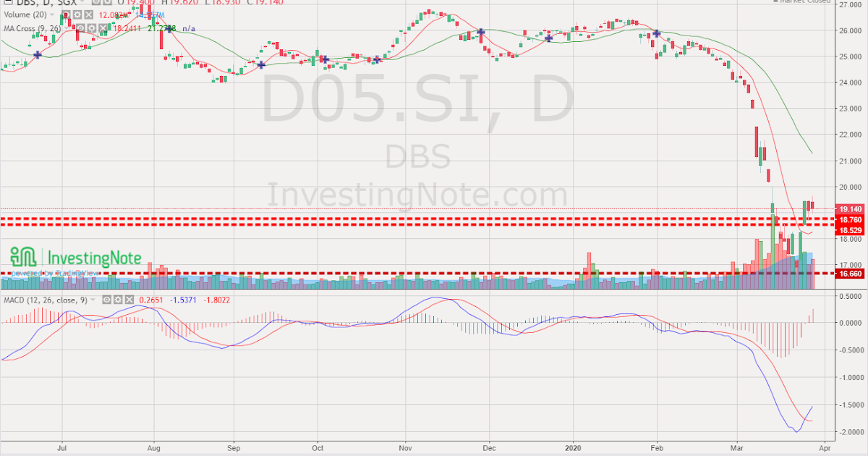Viewport: 868px width, 456px height.
Task: Open the DBS series settings gear in legend
Action: click(109, 3)
